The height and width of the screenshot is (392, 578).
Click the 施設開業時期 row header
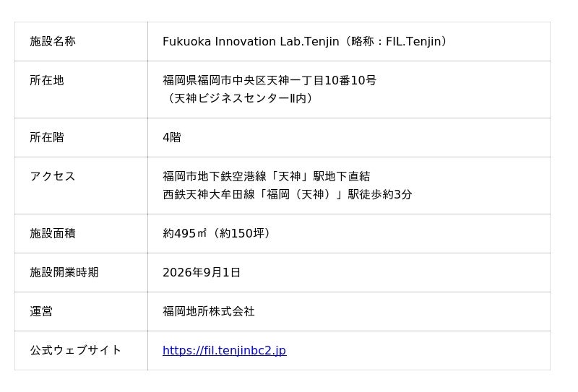point(81,273)
